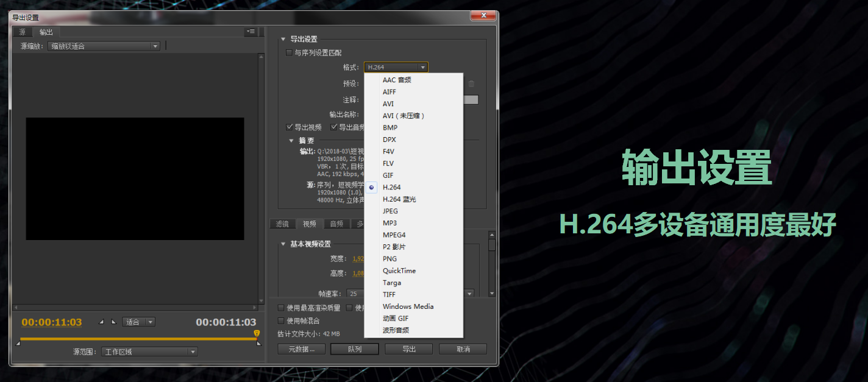
Task: Switch to the 音频 tab
Action: (336, 224)
